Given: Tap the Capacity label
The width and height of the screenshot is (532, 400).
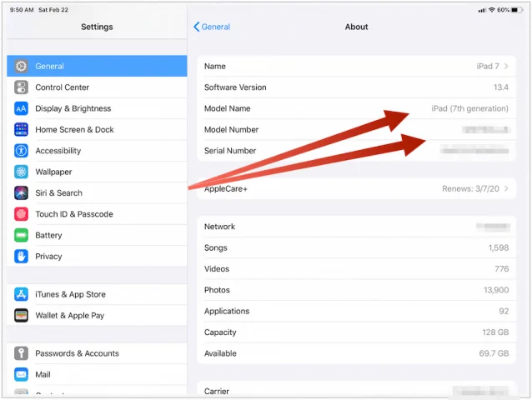Looking at the screenshot, I should (220, 332).
